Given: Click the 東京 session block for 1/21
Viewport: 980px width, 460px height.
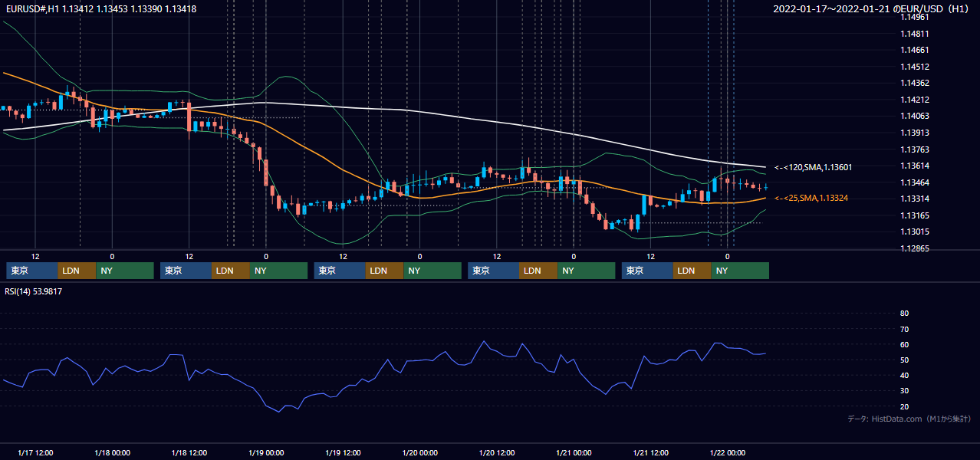Looking at the screenshot, I should 647,271.
